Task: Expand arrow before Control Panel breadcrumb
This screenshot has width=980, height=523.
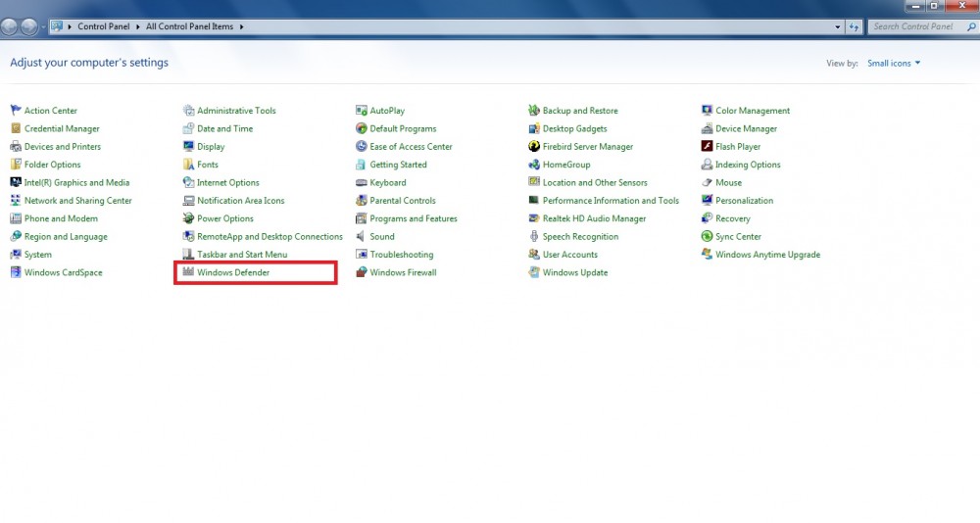Action: [70, 26]
